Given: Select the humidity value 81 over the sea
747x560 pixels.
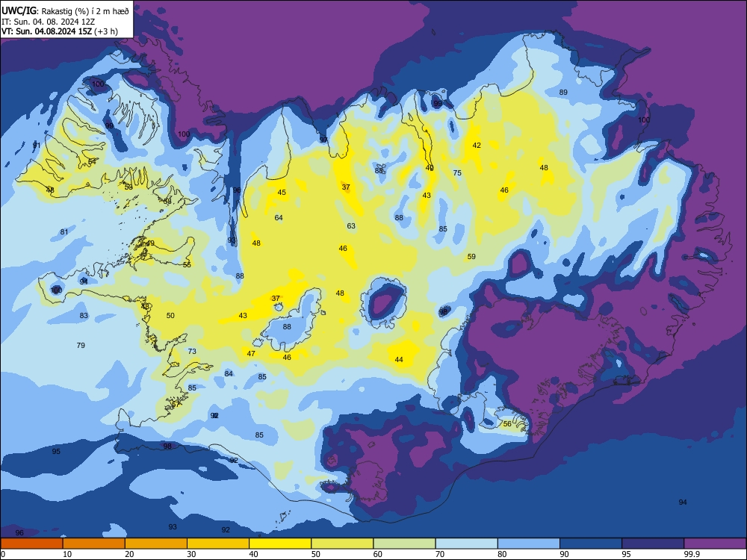Looking at the screenshot, I should click(64, 232).
